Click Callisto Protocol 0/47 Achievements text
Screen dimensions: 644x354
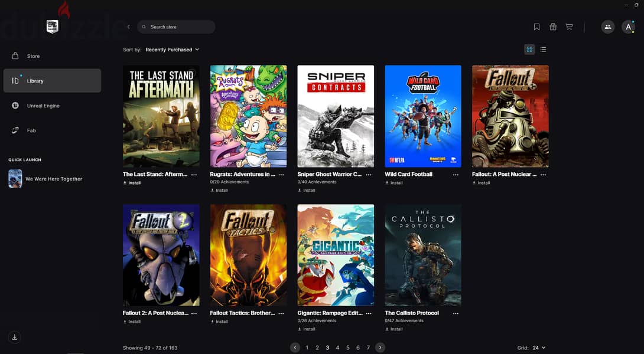click(x=404, y=321)
